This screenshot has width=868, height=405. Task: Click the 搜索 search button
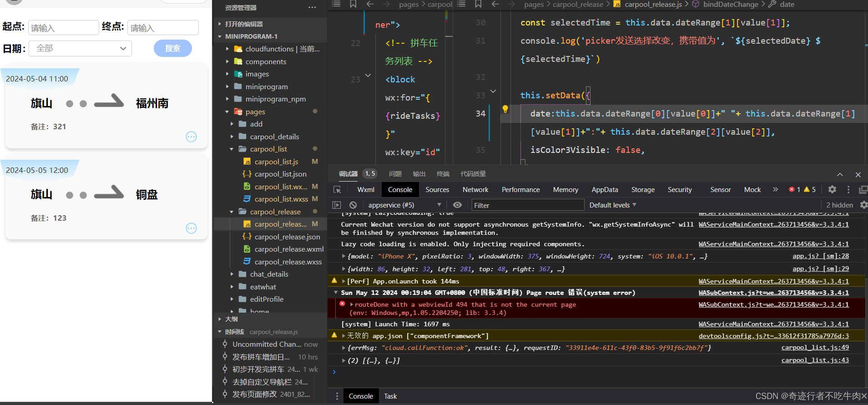(172, 48)
